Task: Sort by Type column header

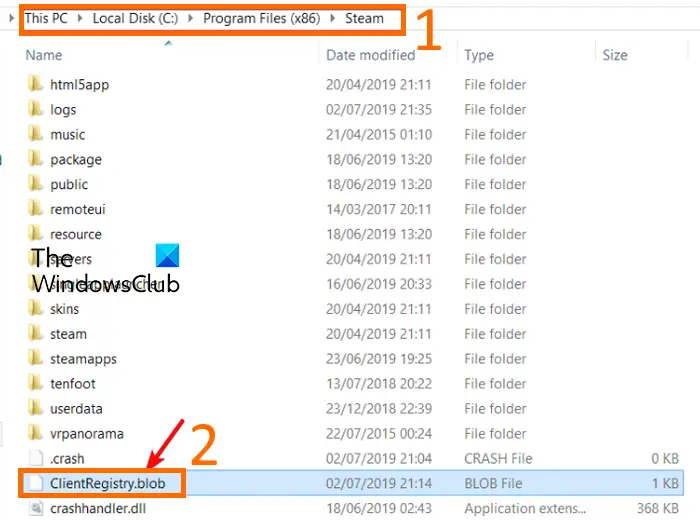Action: point(479,55)
